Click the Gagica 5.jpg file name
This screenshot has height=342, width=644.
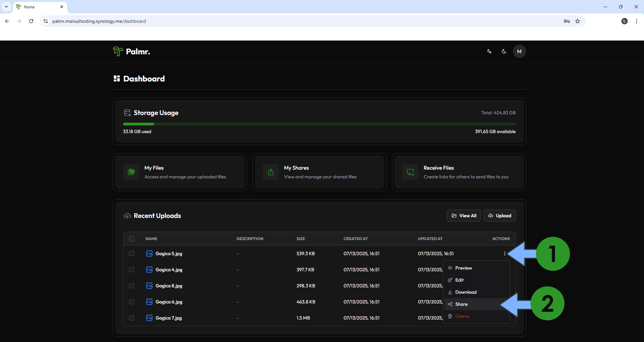[x=169, y=253]
